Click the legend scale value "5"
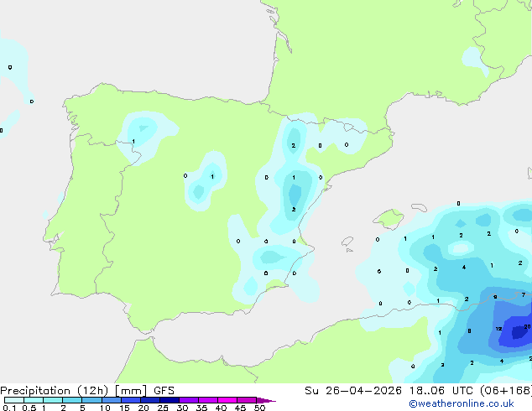 click(x=82, y=408)
